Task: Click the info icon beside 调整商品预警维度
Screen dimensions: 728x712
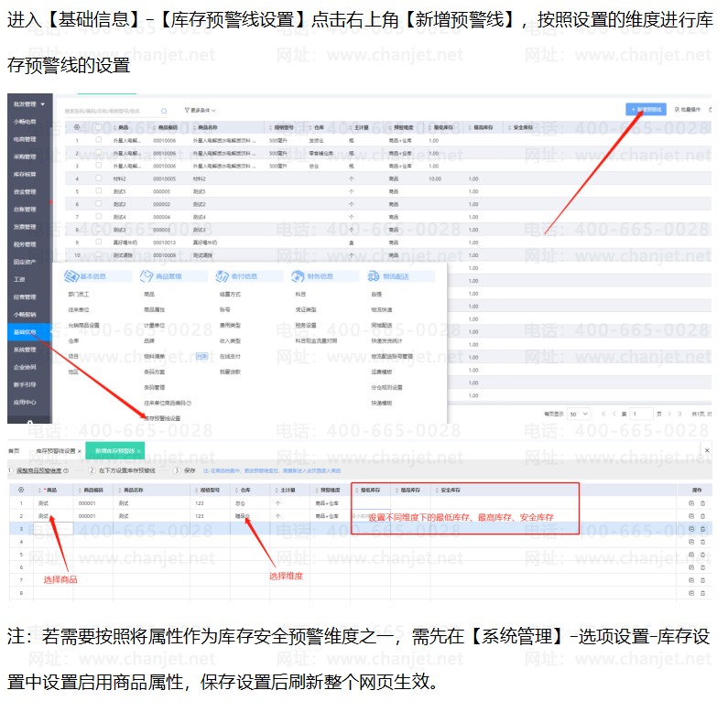Action: [66, 471]
